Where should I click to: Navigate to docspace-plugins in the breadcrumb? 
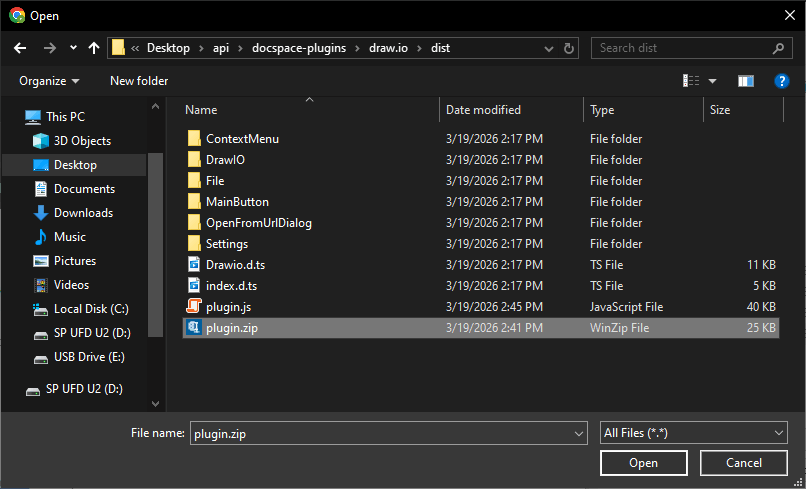pos(299,48)
